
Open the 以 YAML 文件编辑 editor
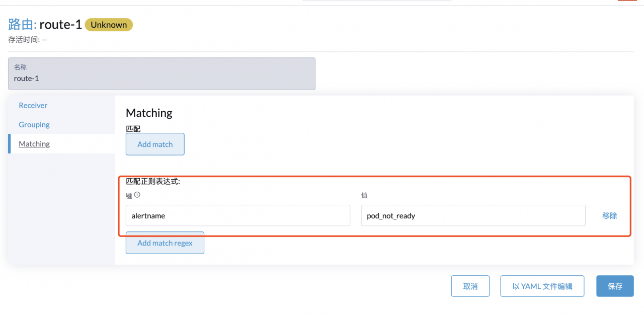(x=542, y=286)
